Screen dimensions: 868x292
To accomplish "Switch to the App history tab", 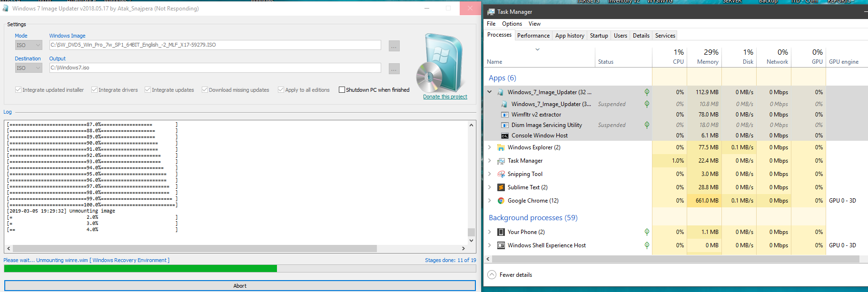I will pos(570,36).
